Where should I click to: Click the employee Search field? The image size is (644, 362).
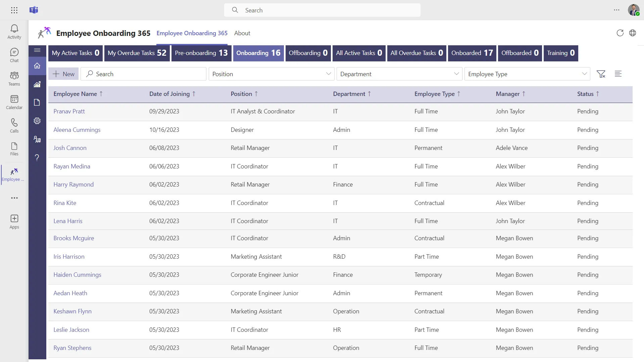click(x=144, y=74)
